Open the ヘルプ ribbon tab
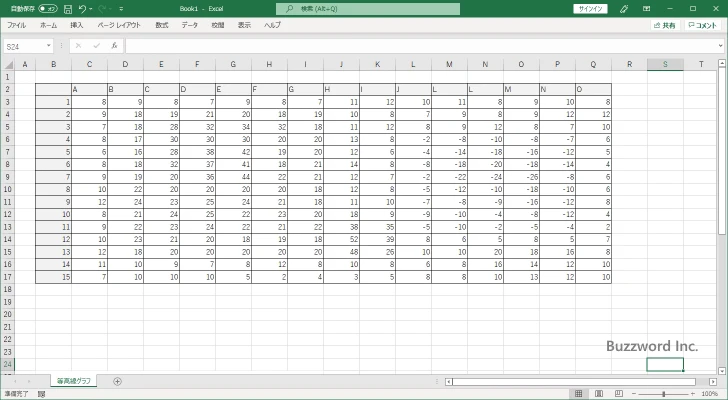Screen dimensions: 728x400 point(272,25)
